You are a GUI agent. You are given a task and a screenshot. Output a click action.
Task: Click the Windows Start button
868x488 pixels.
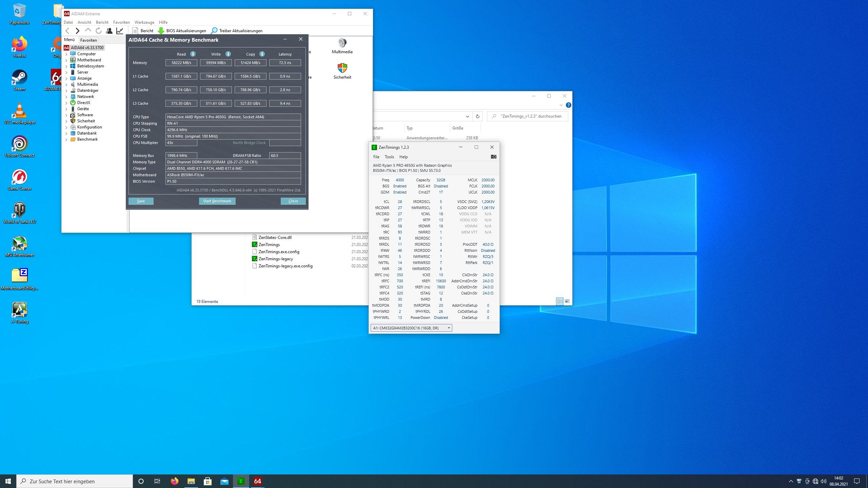8,481
